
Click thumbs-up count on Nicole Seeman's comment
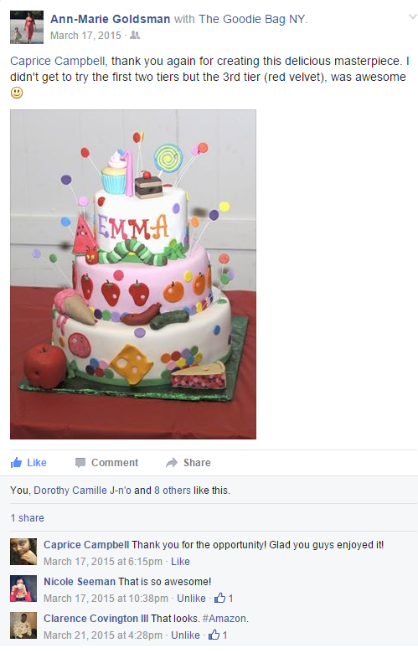(224, 598)
